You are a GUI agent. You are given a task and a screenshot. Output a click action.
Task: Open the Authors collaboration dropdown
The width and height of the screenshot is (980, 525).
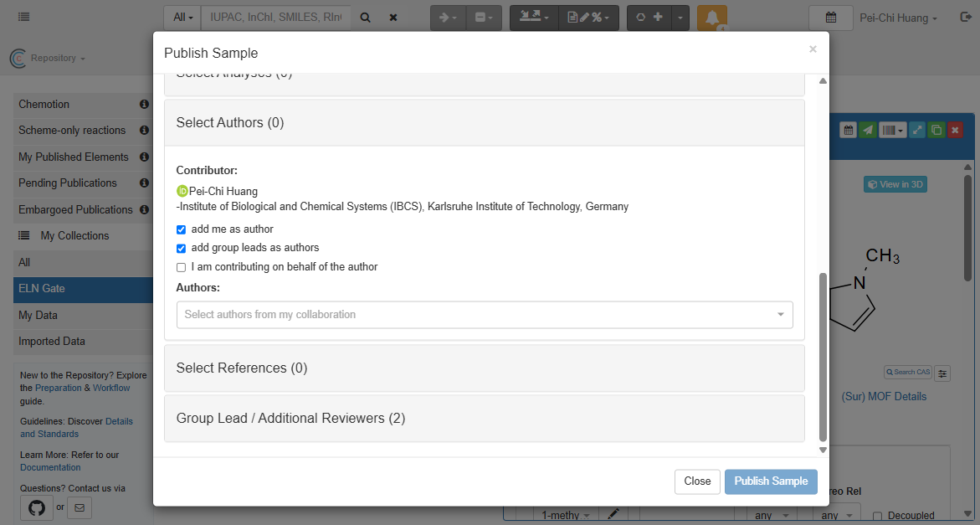(x=485, y=315)
